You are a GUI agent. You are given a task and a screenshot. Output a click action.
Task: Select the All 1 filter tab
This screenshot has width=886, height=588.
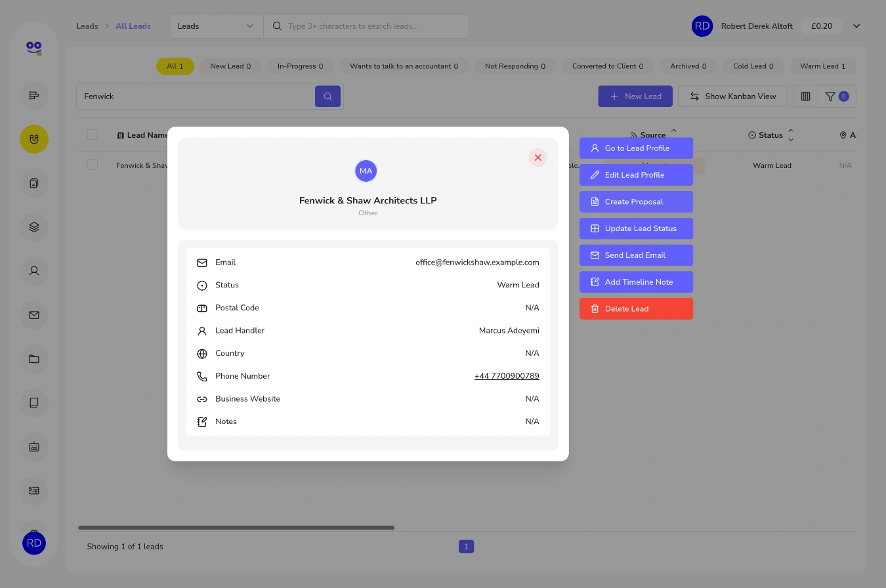coord(175,66)
